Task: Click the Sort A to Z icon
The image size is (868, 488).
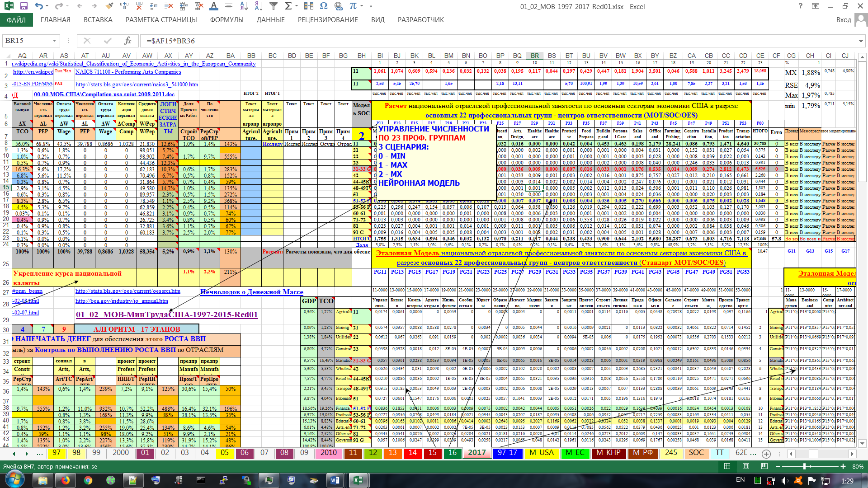Action: click(x=244, y=6)
